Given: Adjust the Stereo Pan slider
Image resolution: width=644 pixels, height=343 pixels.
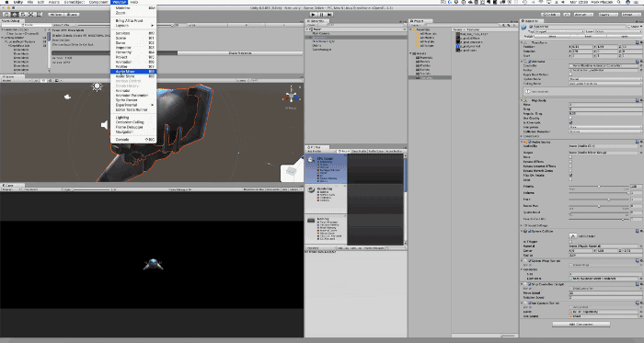Looking at the screenshot, I should 599,206.
